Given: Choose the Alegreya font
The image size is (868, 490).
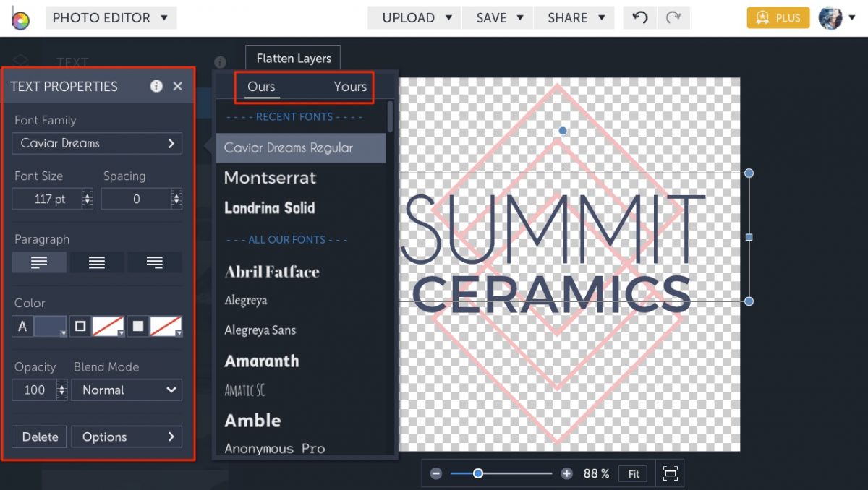Looking at the screenshot, I should (x=246, y=301).
